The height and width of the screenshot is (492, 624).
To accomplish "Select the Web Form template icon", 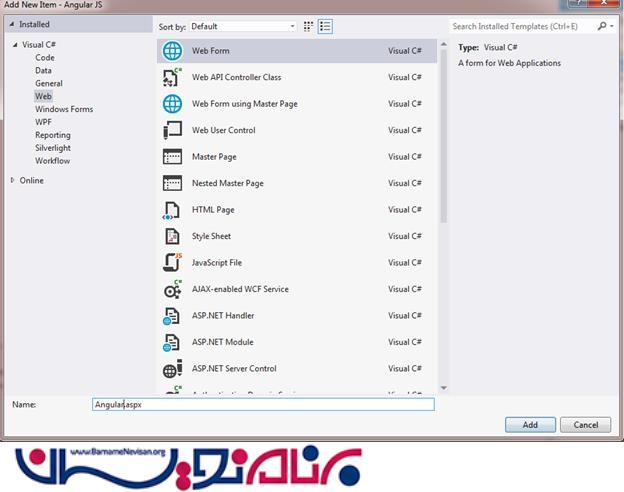I will (172, 51).
